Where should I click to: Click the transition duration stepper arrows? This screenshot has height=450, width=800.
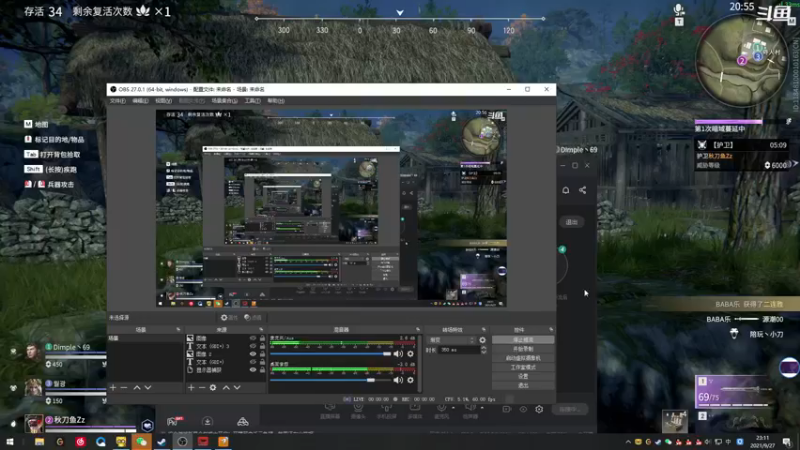484,350
